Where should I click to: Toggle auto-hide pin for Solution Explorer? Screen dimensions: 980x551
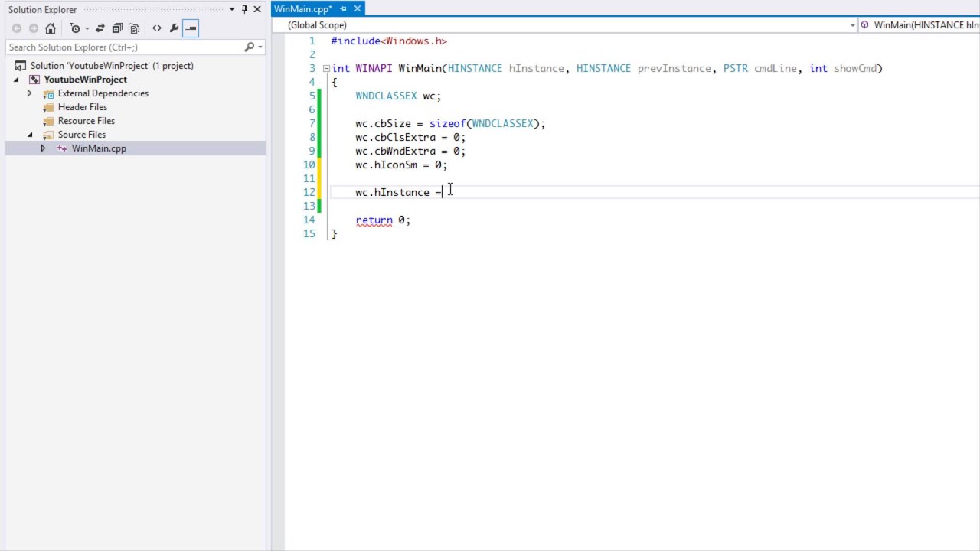pos(244,9)
